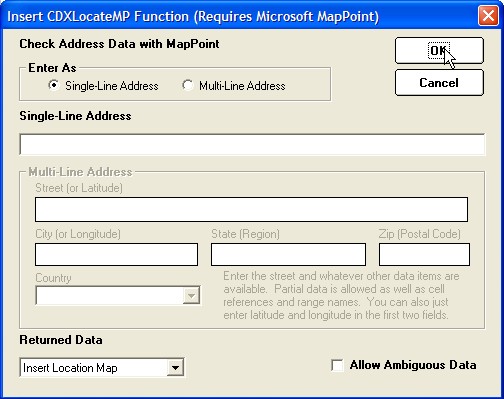Close the Insert CDXLocateMP Function dialog

coord(488,15)
